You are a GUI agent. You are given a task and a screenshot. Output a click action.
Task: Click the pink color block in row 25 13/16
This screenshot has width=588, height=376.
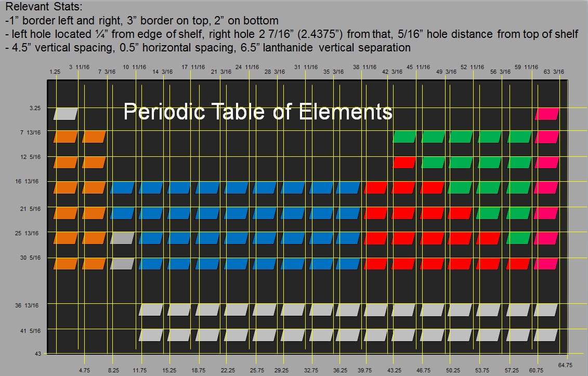click(545, 238)
